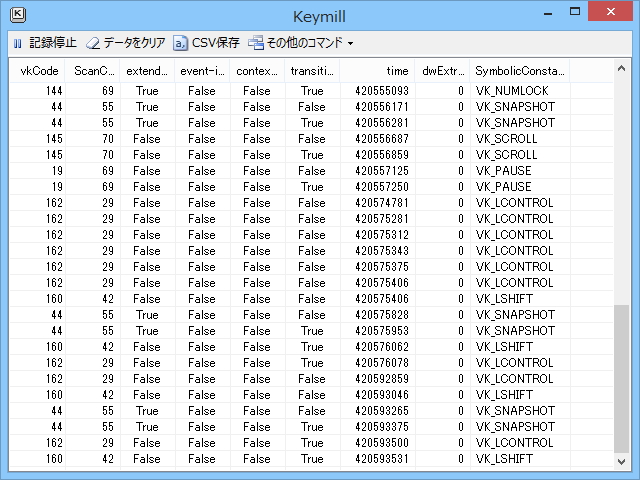Click VK_LCONTROL at time 420593500
Viewport: 640px width, 480px height.
coord(514,443)
